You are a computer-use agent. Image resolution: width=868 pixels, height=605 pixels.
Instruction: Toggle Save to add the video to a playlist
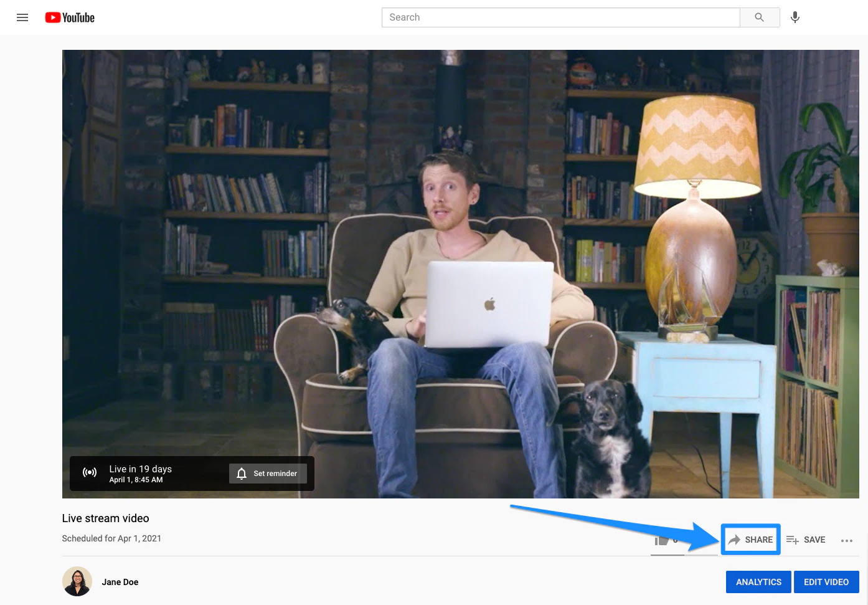click(806, 540)
